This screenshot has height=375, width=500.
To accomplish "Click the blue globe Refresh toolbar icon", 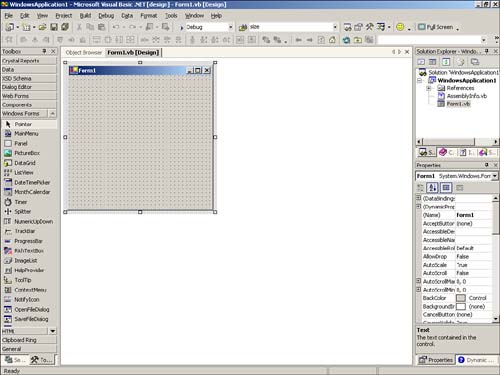I will [346, 40].
